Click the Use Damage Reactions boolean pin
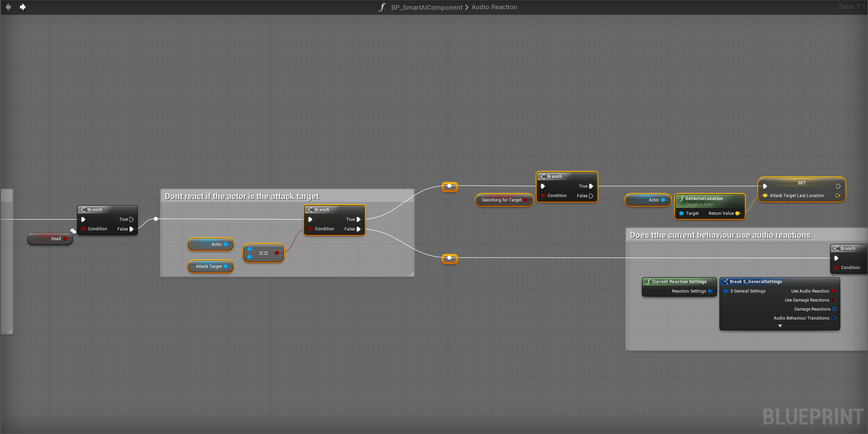868x434 pixels. click(833, 300)
